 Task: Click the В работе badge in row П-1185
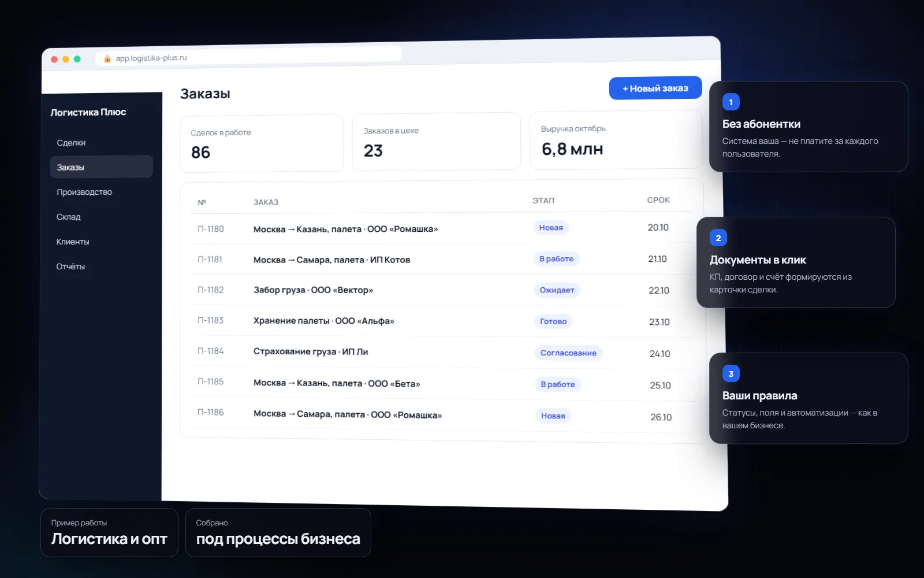[x=558, y=384]
